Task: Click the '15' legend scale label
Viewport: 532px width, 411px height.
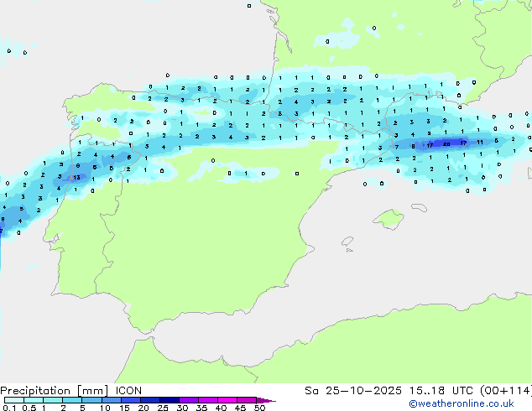Action: (x=124, y=408)
